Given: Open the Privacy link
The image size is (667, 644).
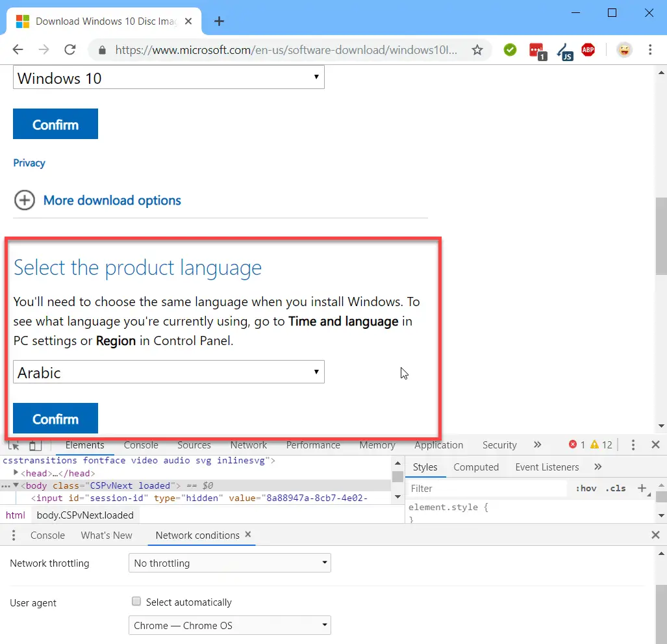Looking at the screenshot, I should [29, 163].
